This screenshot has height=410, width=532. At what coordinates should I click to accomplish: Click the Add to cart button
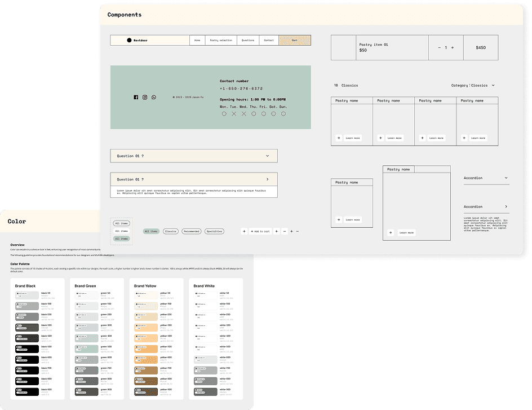point(260,231)
